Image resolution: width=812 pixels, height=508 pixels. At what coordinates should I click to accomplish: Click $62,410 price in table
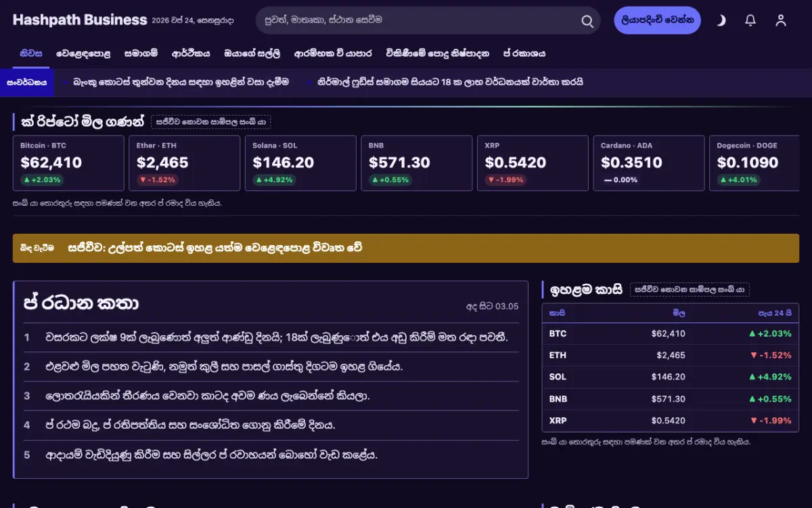point(668,334)
